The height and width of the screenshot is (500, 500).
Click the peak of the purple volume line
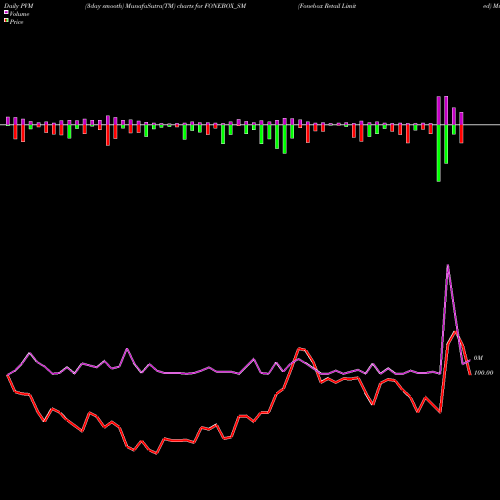click(x=448, y=266)
